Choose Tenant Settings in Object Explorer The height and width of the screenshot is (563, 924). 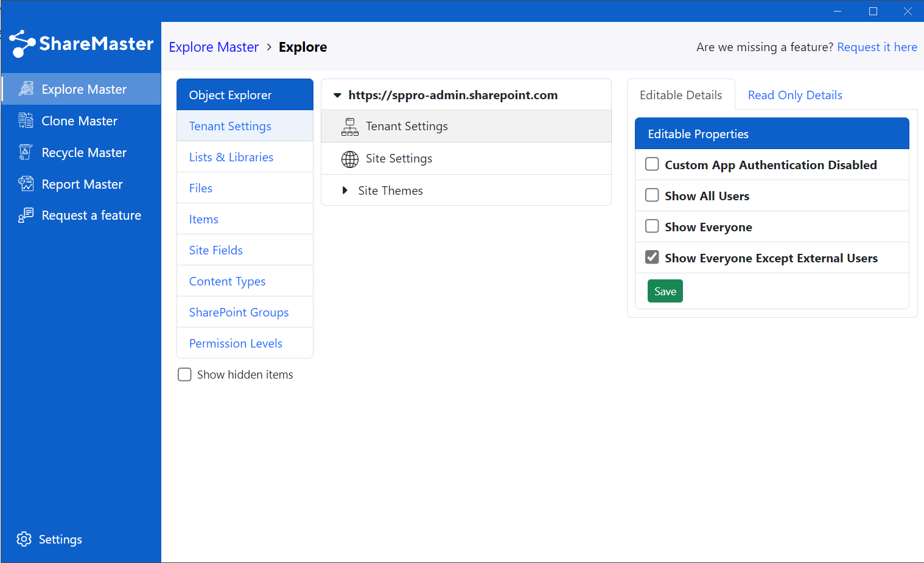coord(245,126)
